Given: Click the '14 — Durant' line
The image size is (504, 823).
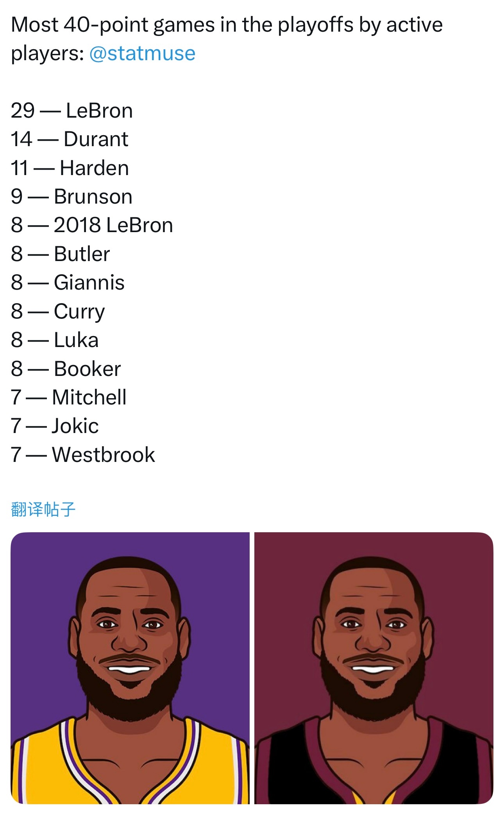Looking at the screenshot, I should tap(70, 139).
